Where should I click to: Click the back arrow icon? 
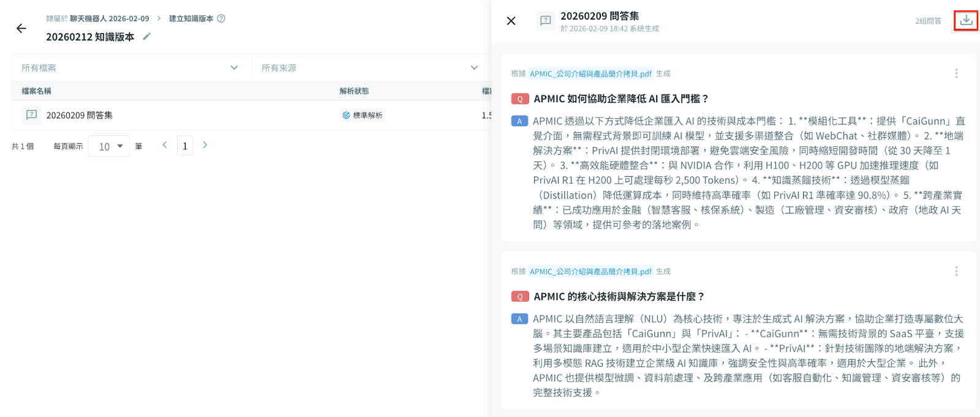pos(21,28)
